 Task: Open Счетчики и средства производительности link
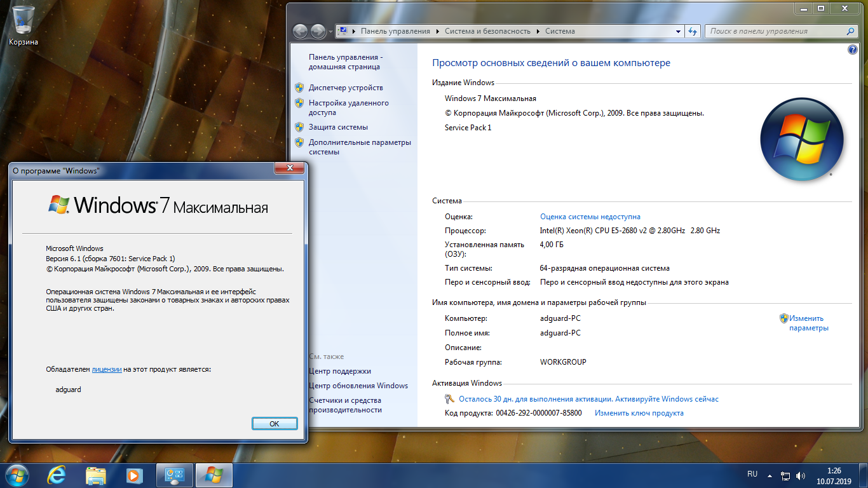pos(345,405)
